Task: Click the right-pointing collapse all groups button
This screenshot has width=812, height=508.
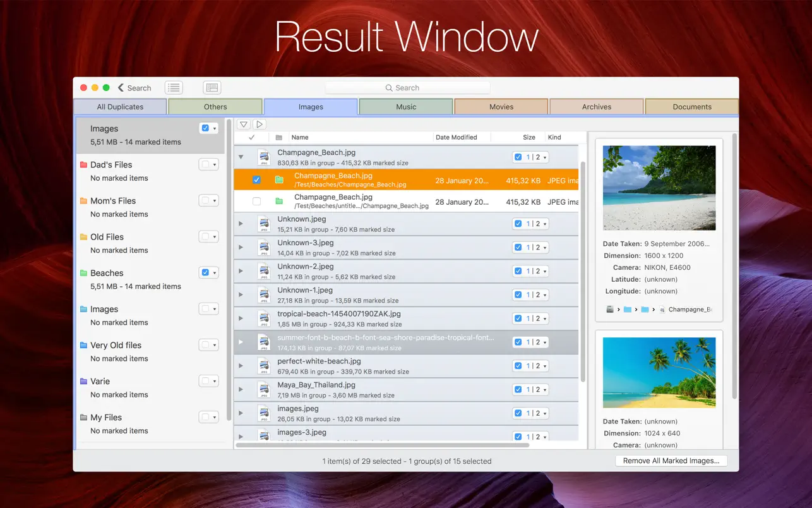Action: click(260, 124)
